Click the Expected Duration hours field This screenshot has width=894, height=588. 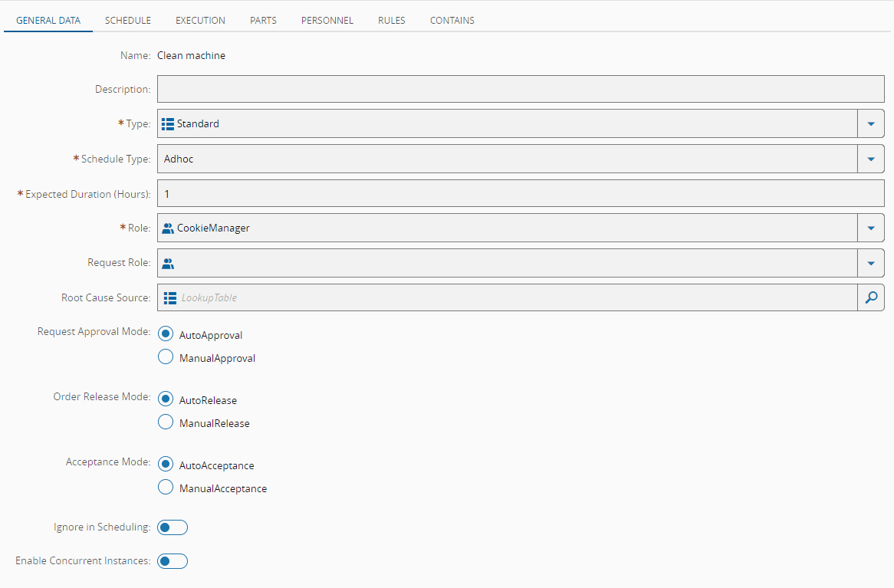pyautogui.click(x=521, y=194)
